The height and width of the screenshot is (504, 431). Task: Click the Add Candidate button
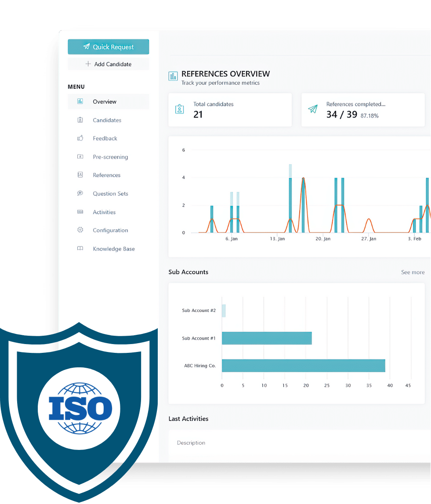tap(109, 64)
